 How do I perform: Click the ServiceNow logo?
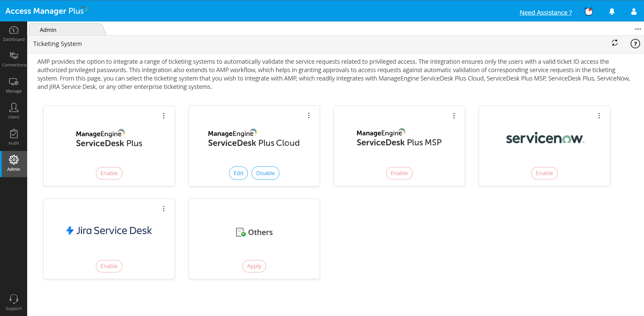(545, 138)
